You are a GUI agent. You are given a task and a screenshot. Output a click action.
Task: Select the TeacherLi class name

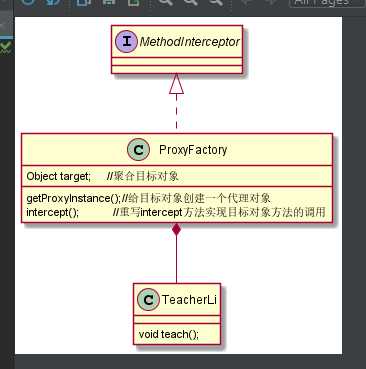(189, 299)
